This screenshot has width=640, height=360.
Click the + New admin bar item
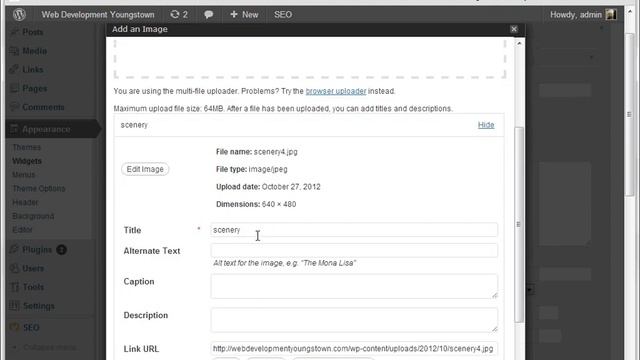244,15
